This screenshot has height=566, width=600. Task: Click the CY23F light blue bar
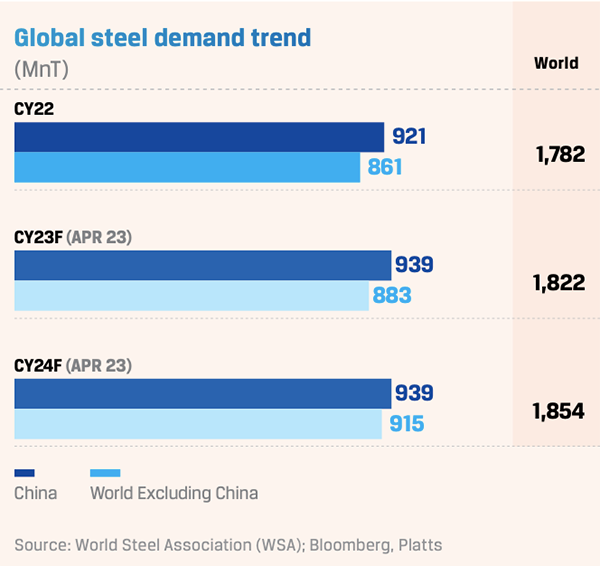191,296
